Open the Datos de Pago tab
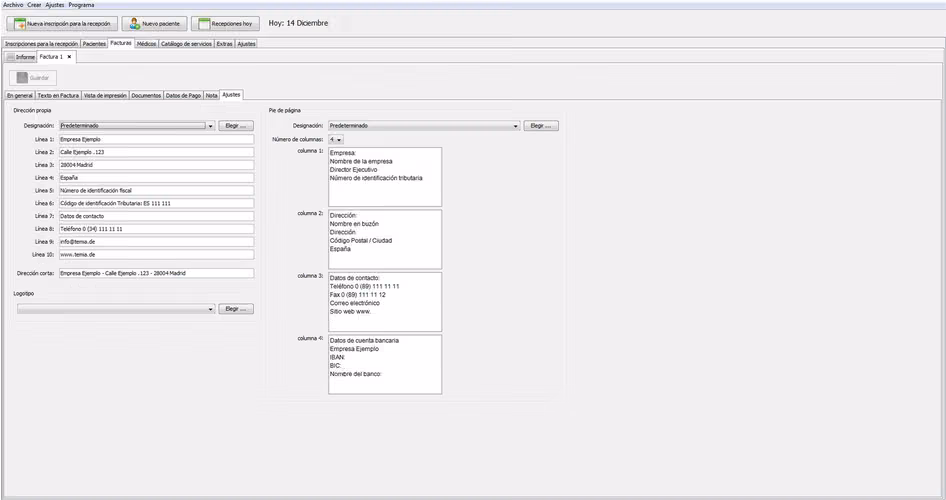 (x=183, y=95)
